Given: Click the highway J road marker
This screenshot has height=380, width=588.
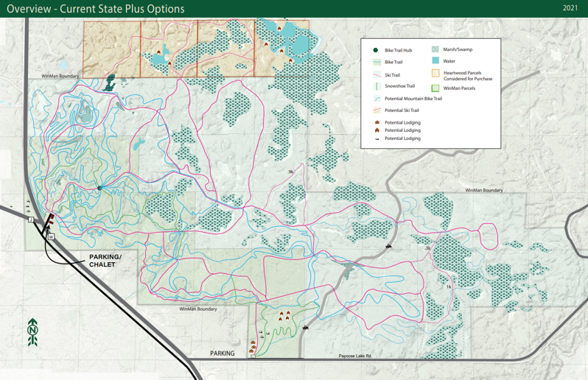Looking at the screenshot, I should (30, 219).
